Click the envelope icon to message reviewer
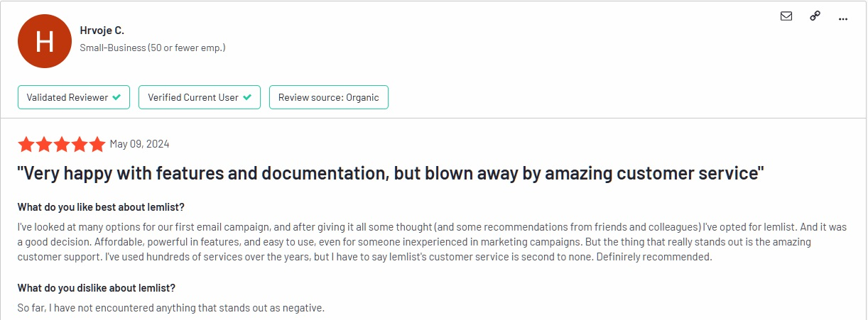The image size is (868, 320). click(786, 17)
